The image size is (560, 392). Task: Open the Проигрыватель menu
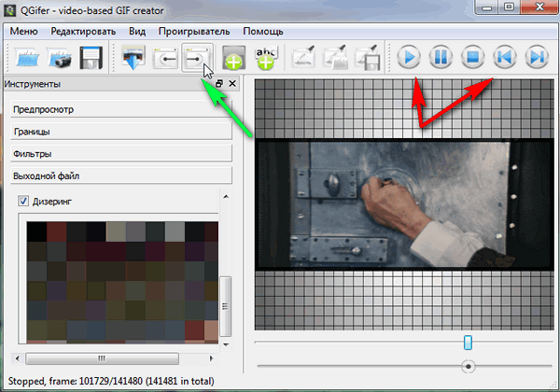click(194, 32)
